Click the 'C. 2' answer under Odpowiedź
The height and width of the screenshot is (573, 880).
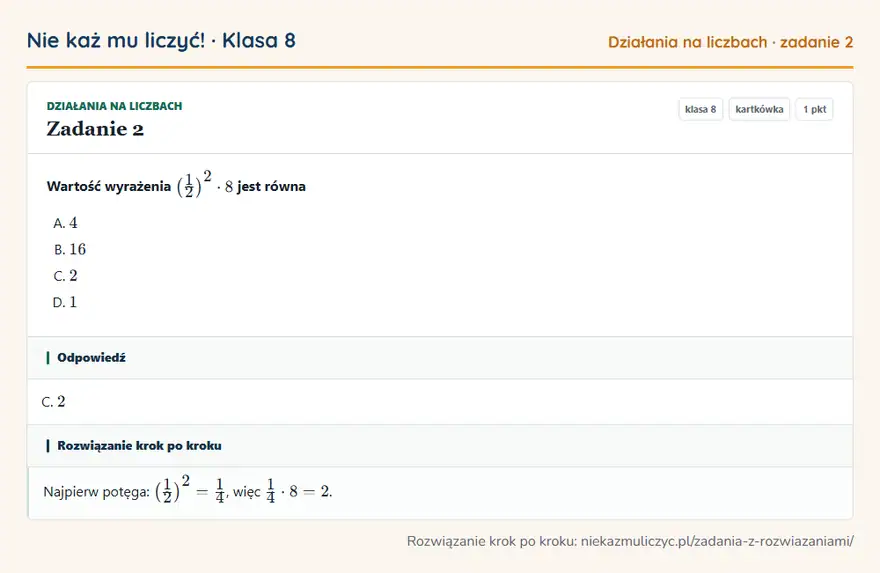(53, 402)
